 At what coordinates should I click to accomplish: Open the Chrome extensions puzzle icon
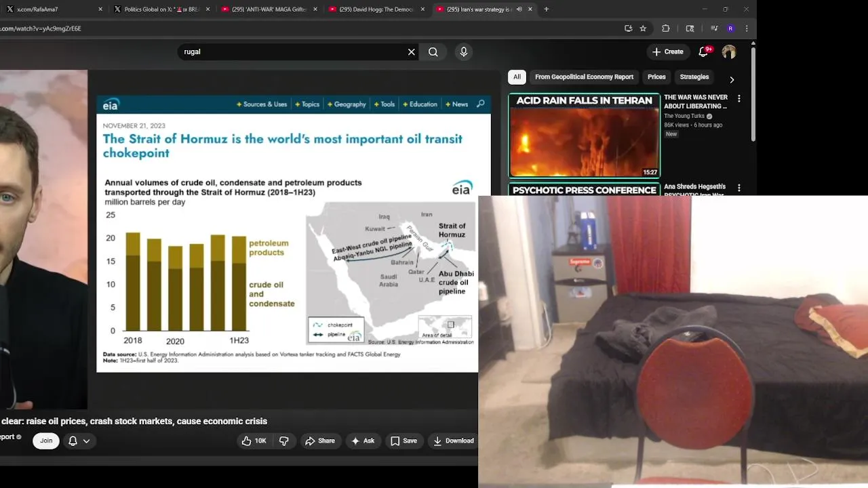click(666, 28)
